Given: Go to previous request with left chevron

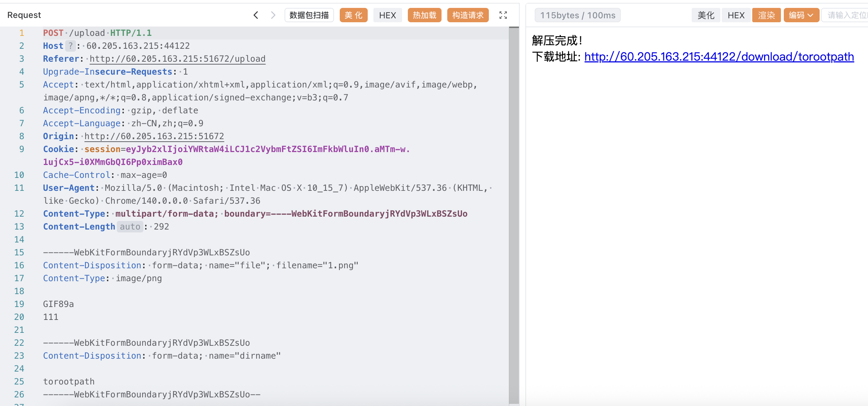Looking at the screenshot, I should (x=256, y=15).
